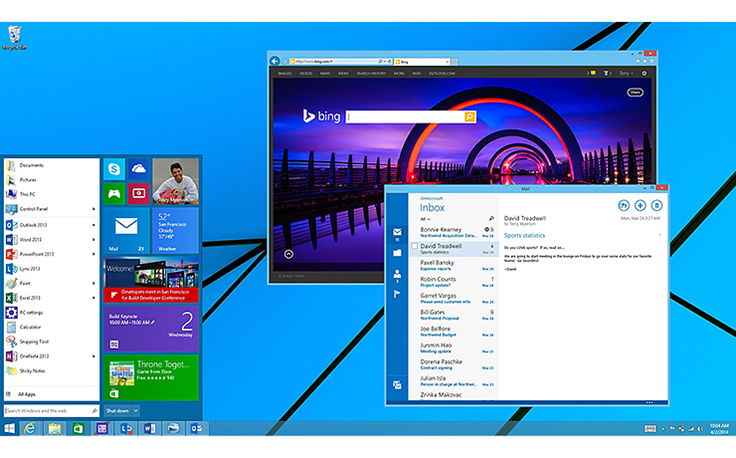Expand the Word 2013 jump list arrow
Viewport: 736px width, 458px height.
(x=93, y=240)
